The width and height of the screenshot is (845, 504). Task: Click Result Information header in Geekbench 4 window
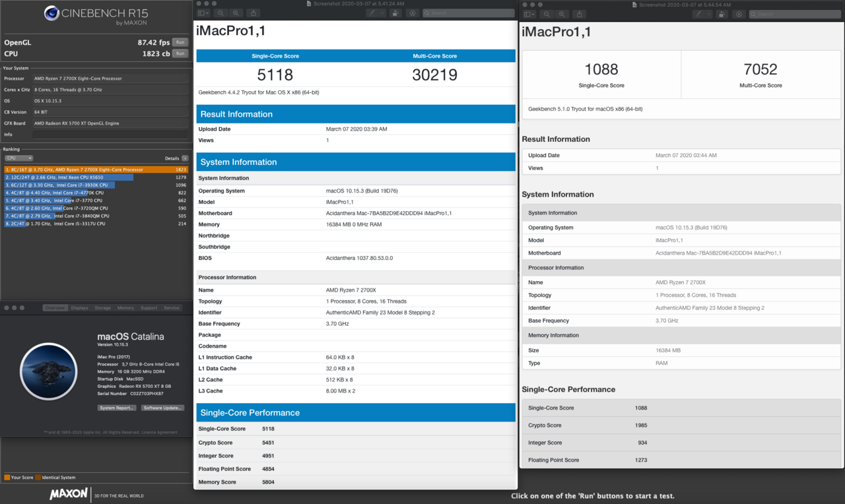(x=355, y=114)
